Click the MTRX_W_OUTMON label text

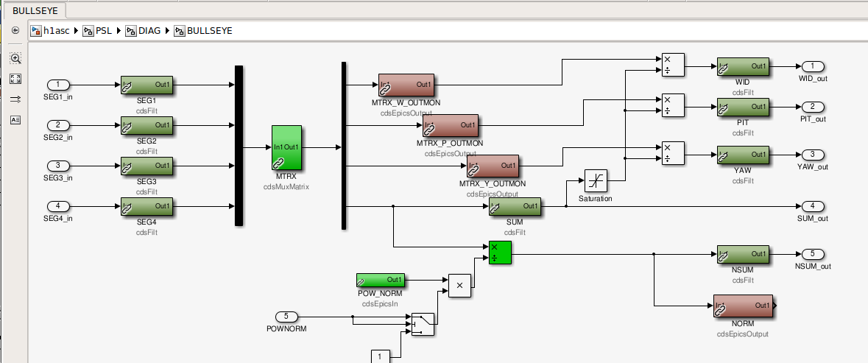coord(406,103)
